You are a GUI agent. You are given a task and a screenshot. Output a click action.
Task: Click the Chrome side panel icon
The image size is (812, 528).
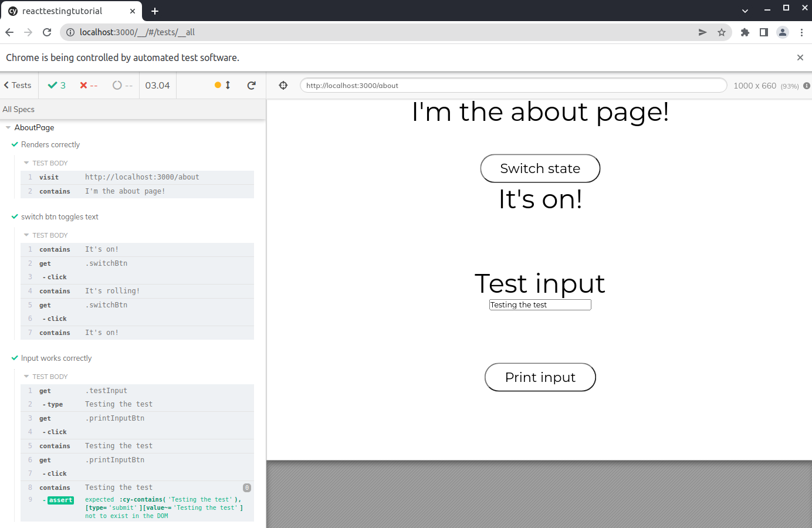[x=764, y=33]
